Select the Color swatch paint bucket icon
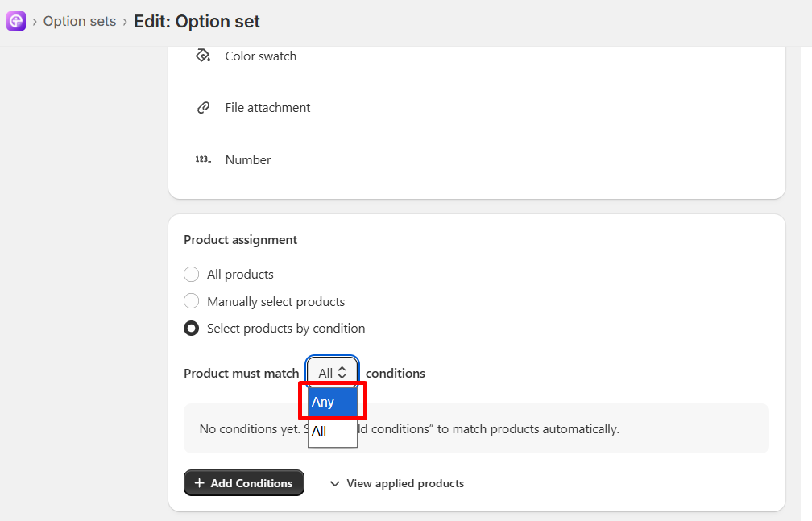Image resolution: width=812 pixels, height=521 pixels. [203, 56]
